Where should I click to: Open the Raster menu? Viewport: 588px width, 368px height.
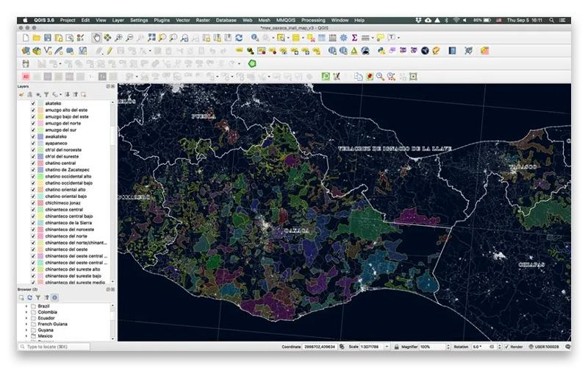pyautogui.click(x=203, y=21)
